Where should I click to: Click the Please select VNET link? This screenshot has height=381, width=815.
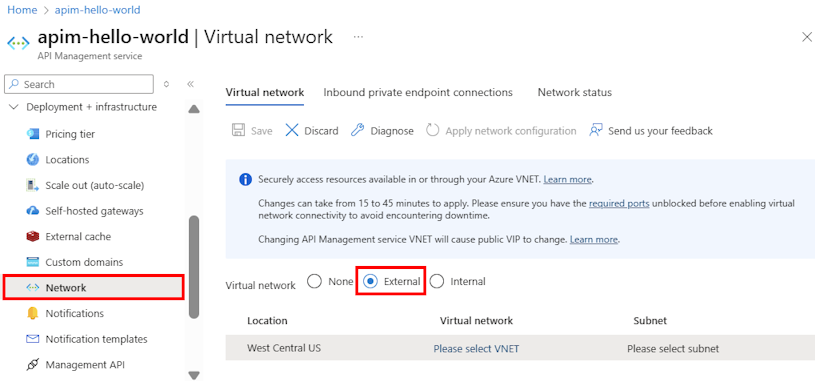pos(476,348)
